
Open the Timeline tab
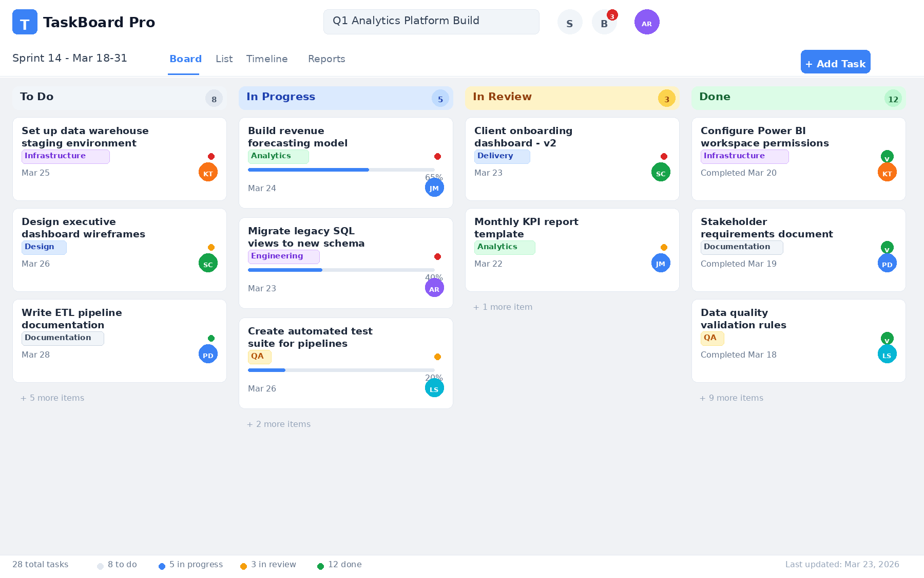click(x=267, y=59)
